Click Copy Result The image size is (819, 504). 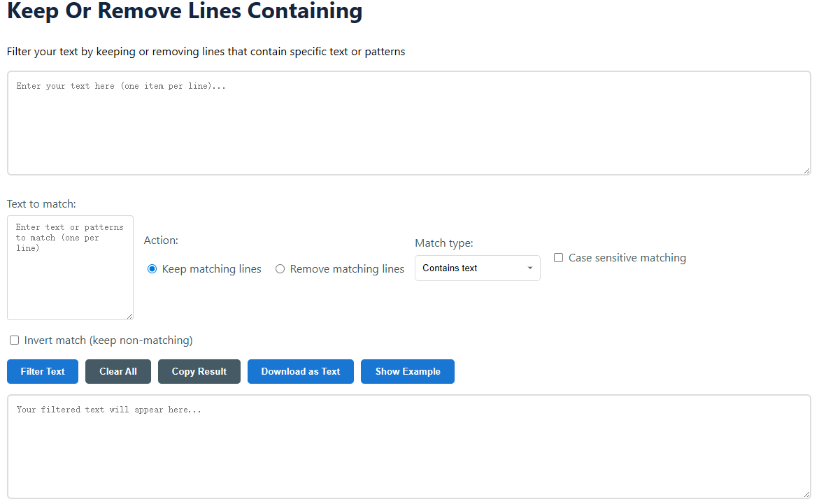(199, 372)
